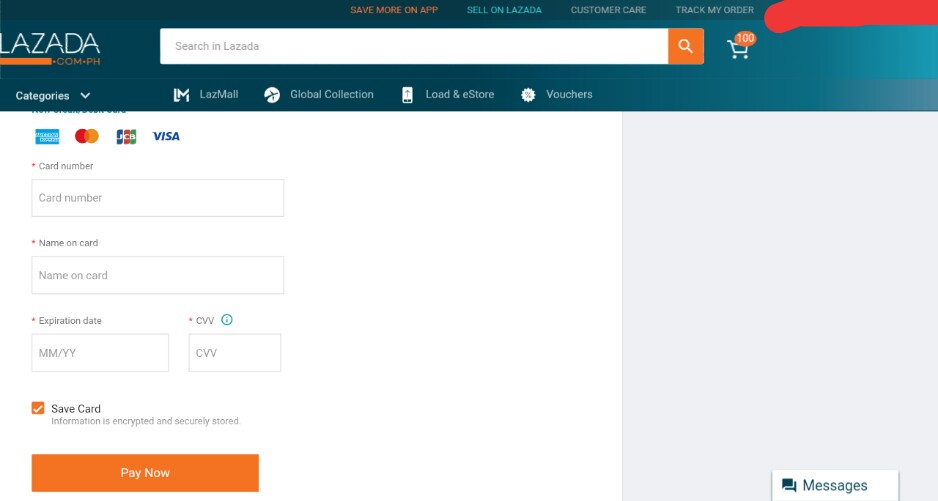
Task: Open Load & eStore section
Action: [x=448, y=95]
